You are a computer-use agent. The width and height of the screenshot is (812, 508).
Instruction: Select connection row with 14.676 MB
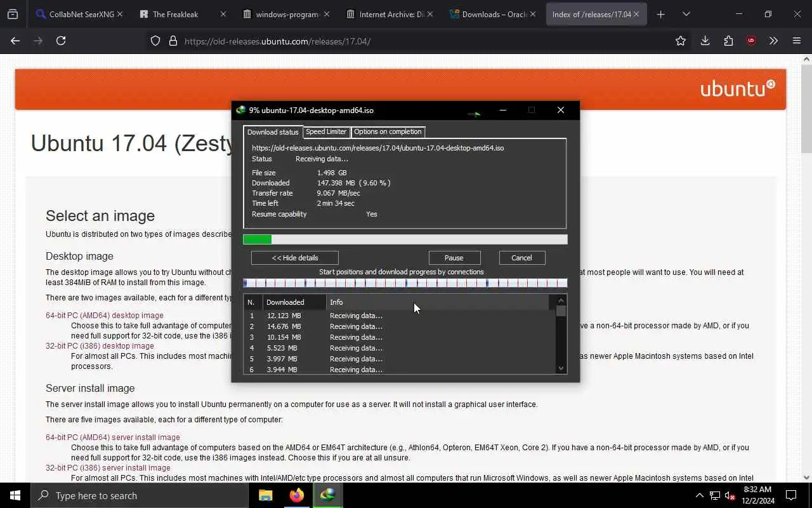(x=400, y=326)
